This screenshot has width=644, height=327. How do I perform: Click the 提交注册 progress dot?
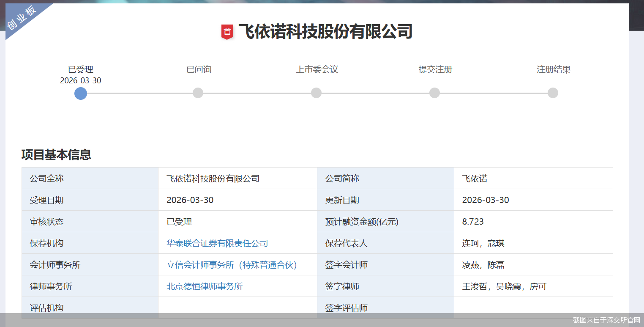434,92
